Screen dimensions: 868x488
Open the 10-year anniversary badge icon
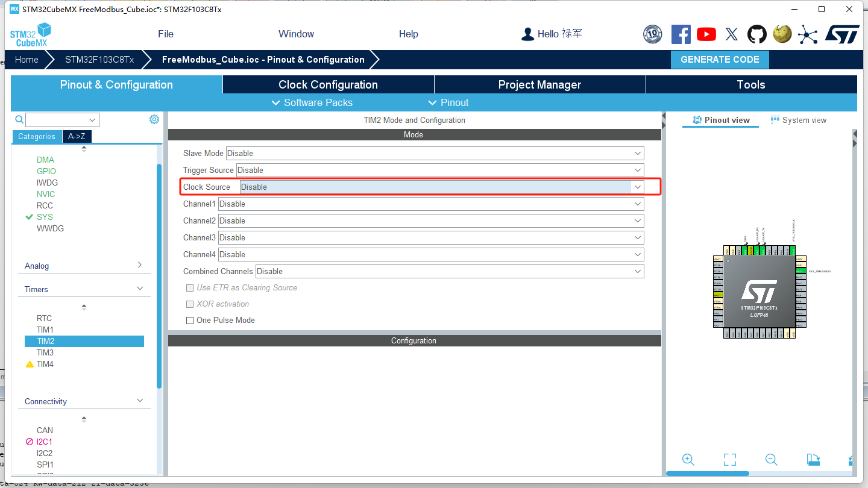[653, 34]
